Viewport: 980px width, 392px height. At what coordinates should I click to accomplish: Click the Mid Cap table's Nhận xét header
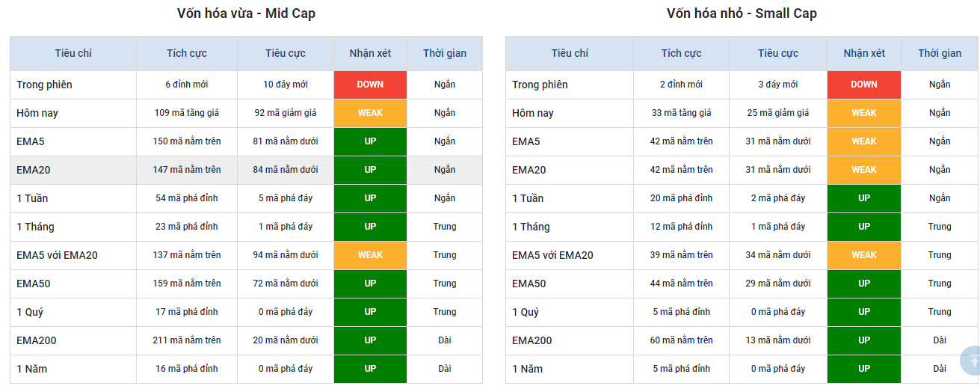[x=370, y=53]
